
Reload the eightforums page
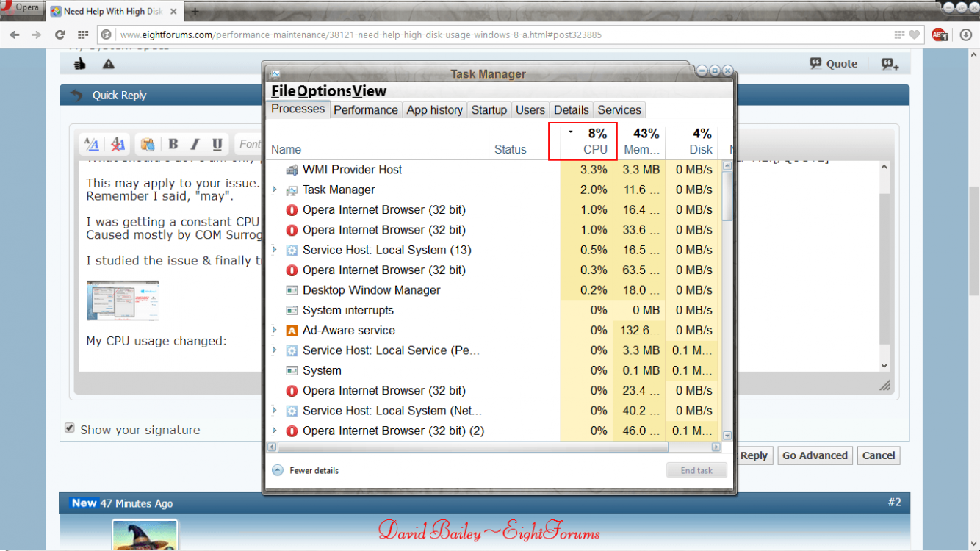tap(60, 35)
